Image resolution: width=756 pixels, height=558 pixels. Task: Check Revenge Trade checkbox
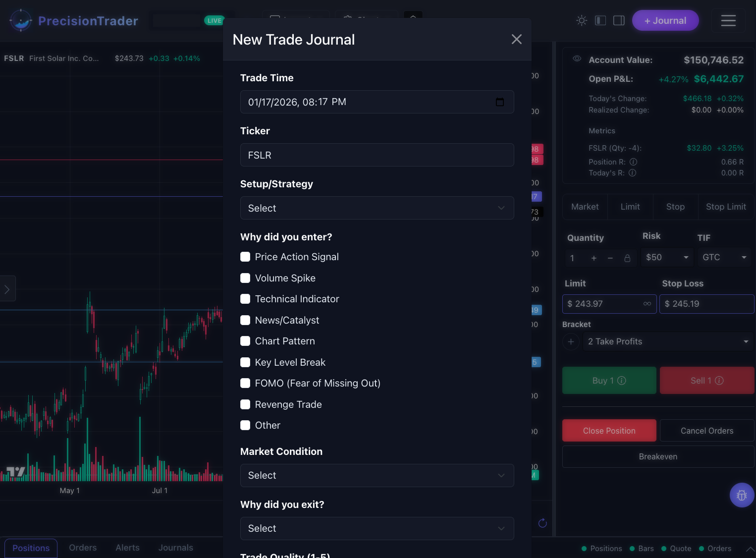[x=245, y=404]
